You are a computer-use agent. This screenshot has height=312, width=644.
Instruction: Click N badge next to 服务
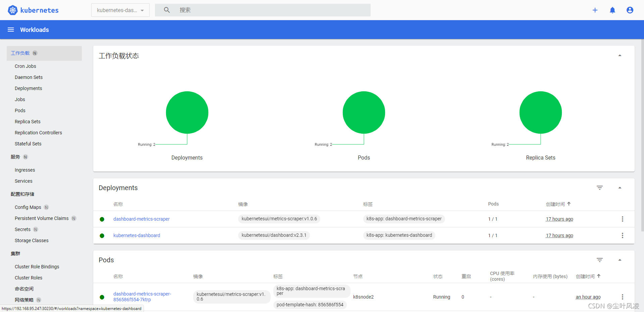pos(25,157)
